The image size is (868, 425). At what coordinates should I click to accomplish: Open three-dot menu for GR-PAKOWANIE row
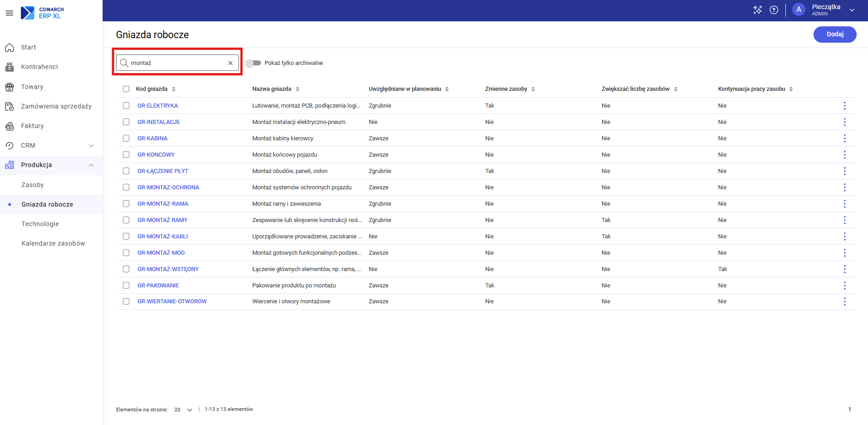coord(844,286)
